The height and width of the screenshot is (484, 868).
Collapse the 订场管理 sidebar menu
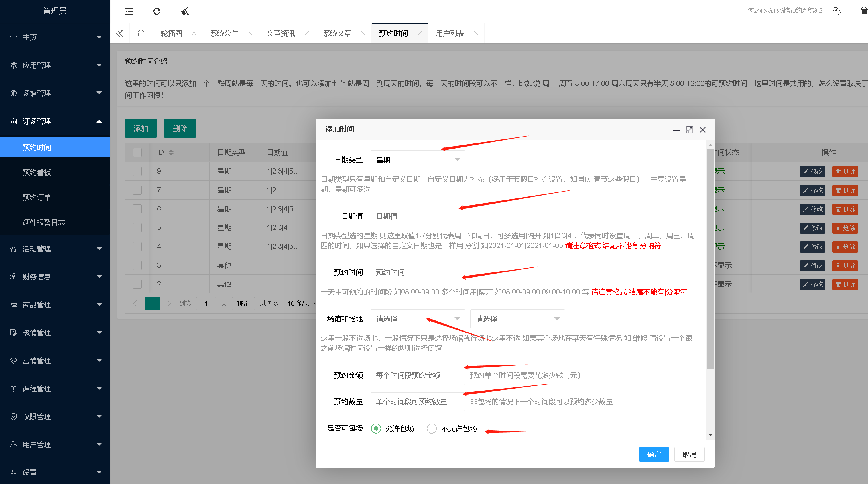tap(55, 121)
